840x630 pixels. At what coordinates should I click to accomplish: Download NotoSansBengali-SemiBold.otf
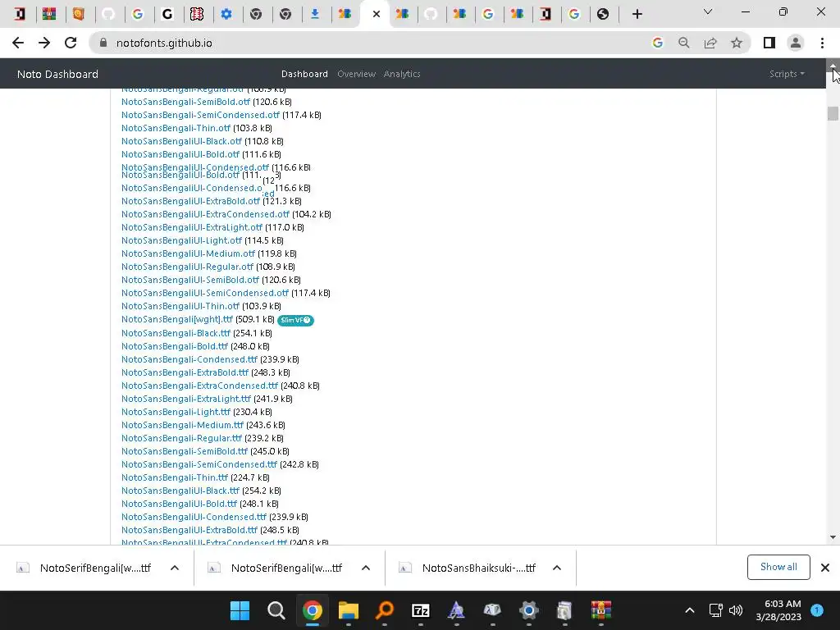click(185, 102)
